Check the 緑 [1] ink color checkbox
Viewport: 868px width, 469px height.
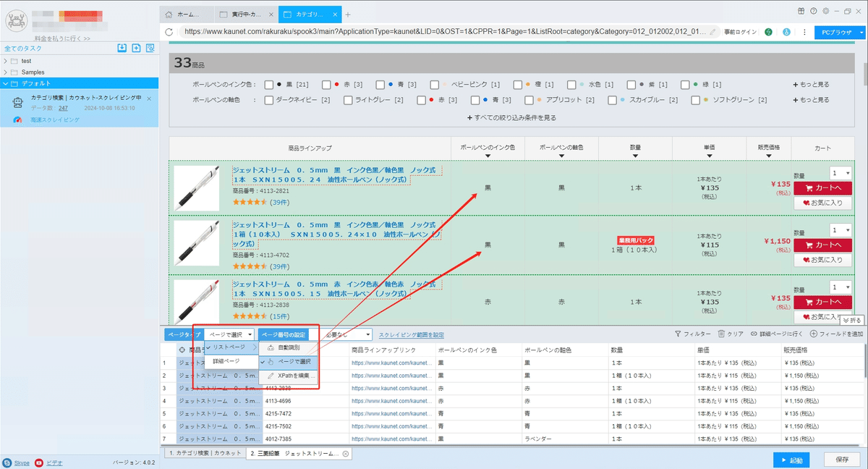[x=686, y=85]
